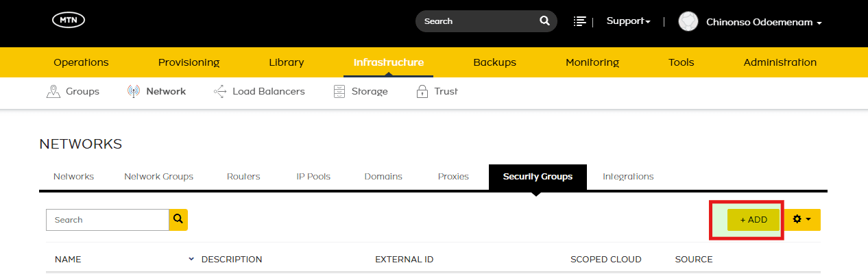The height and width of the screenshot is (274, 868).
Task: Click the Trust lock icon
Action: (x=422, y=91)
